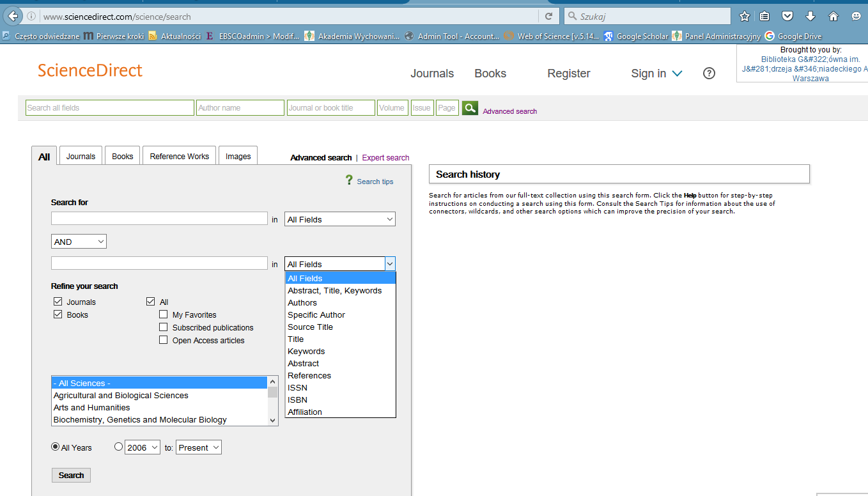Switch to the Journals tab

81,156
